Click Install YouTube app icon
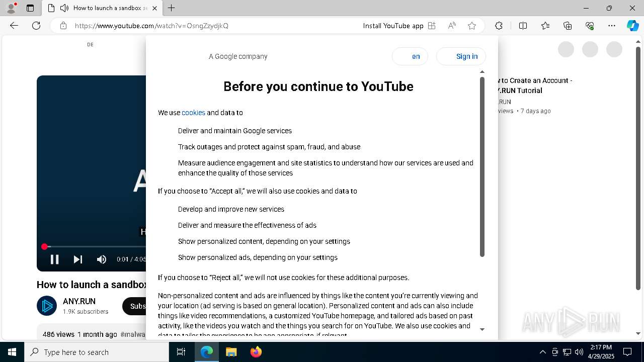644x362 pixels. [x=432, y=26]
